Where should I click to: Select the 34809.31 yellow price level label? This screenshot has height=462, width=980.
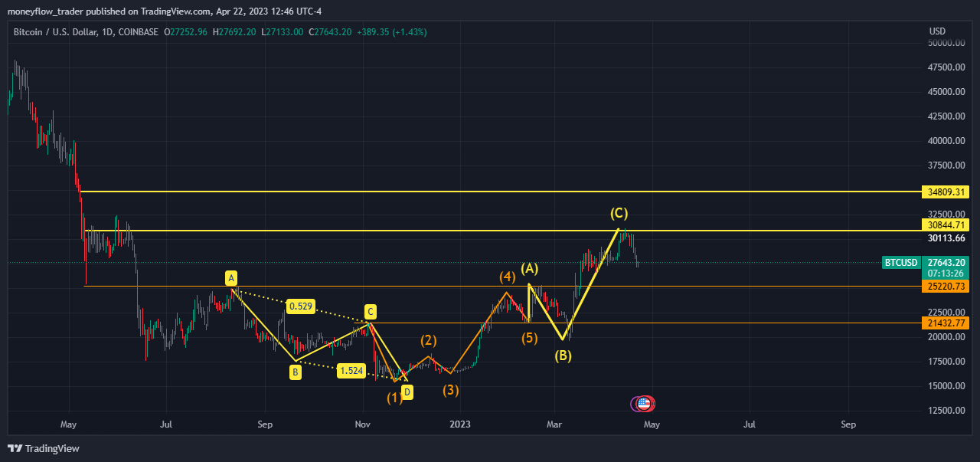tap(947, 192)
